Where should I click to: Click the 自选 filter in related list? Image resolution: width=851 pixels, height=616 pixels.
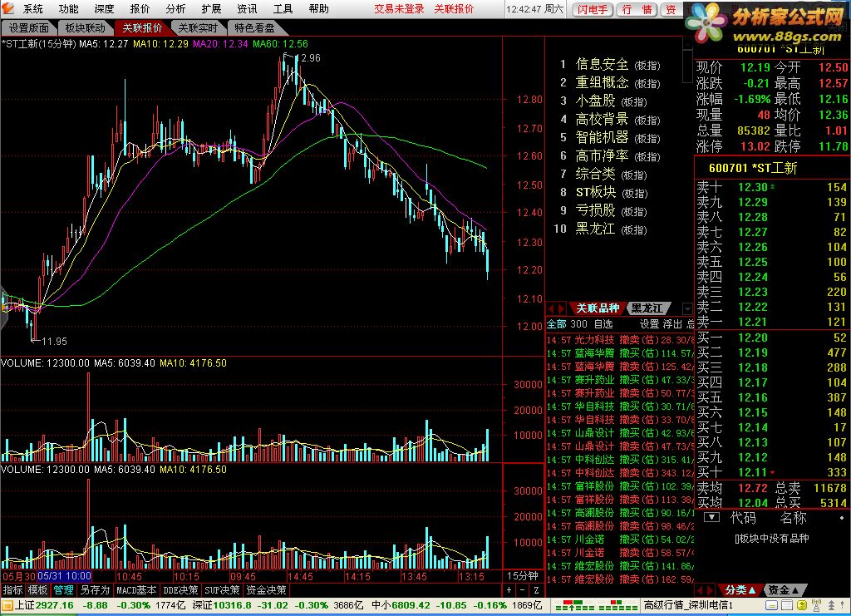[x=603, y=324]
